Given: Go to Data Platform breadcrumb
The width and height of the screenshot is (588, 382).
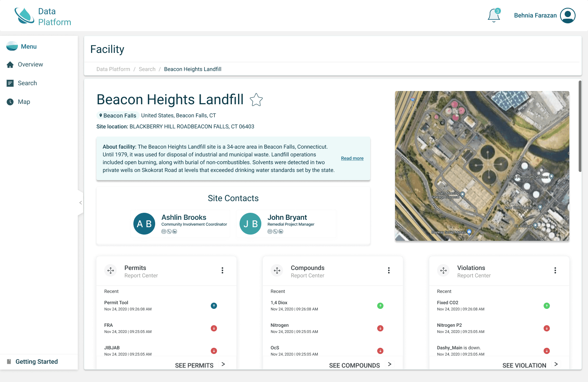Looking at the screenshot, I should click(x=113, y=69).
